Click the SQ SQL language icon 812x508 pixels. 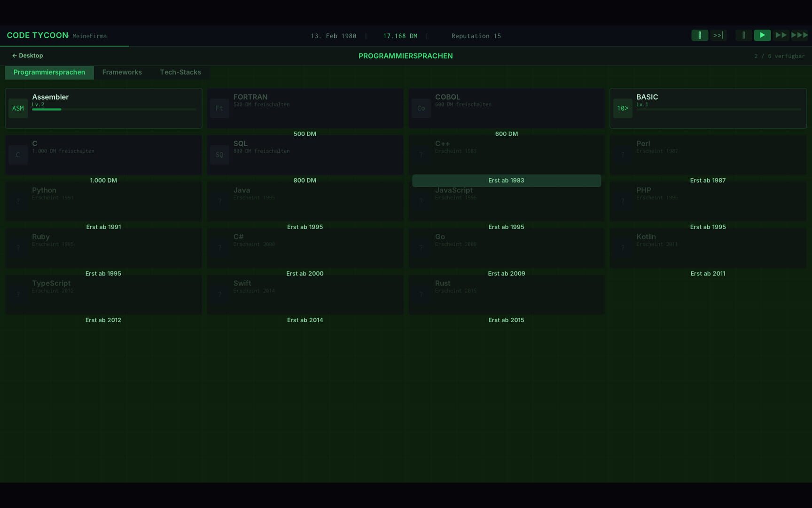pyautogui.click(x=219, y=154)
